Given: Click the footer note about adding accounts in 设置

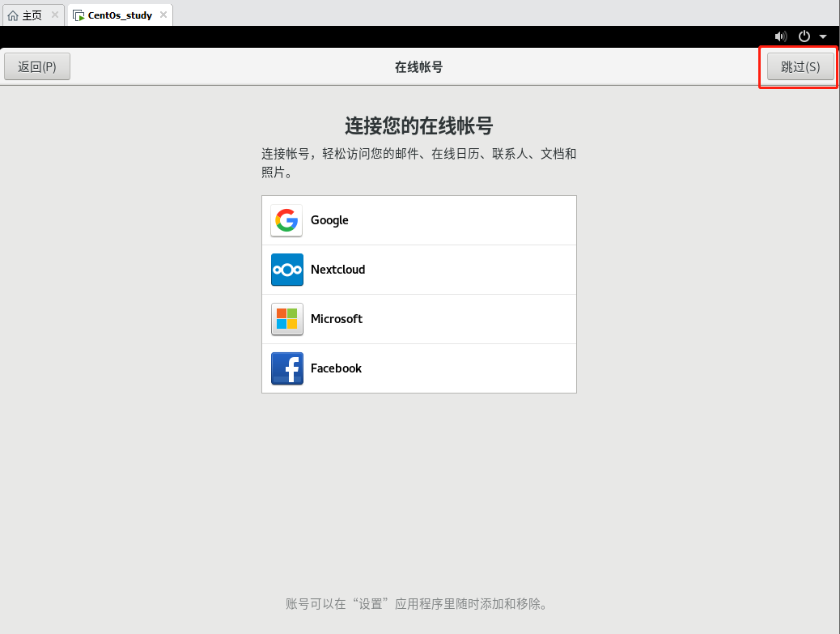Looking at the screenshot, I should (418, 603).
